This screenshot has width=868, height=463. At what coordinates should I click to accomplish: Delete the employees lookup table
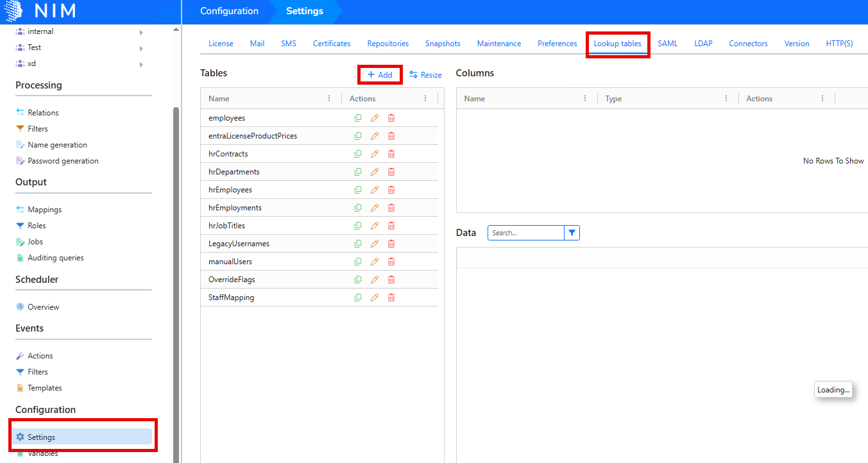[391, 118]
